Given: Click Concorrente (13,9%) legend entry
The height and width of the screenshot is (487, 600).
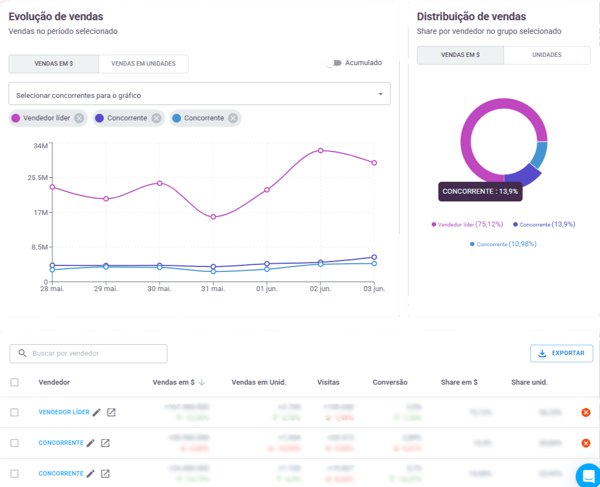Looking at the screenshot, I should (x=544, y=225).
